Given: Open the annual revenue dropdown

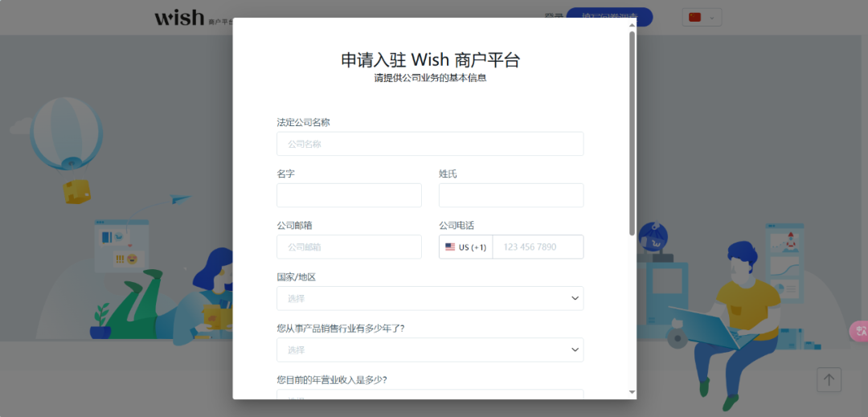Looking at the screenshot, I should pos(430,395).
